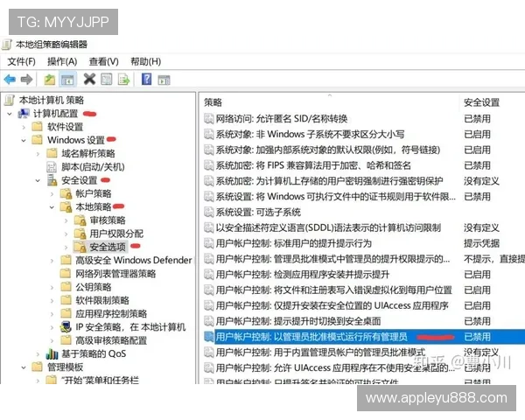Toggle the action pane toolbar icon
This screenshot has height=420, width=525.
164,80
